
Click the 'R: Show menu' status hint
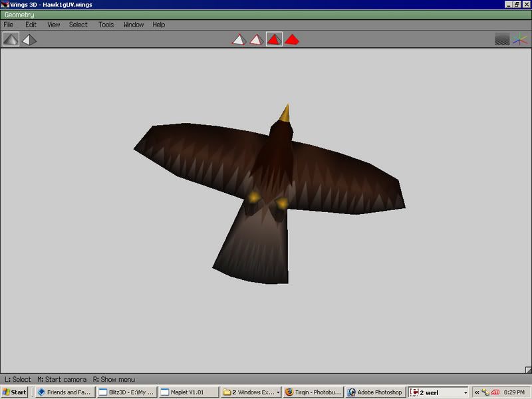(114, 379)
